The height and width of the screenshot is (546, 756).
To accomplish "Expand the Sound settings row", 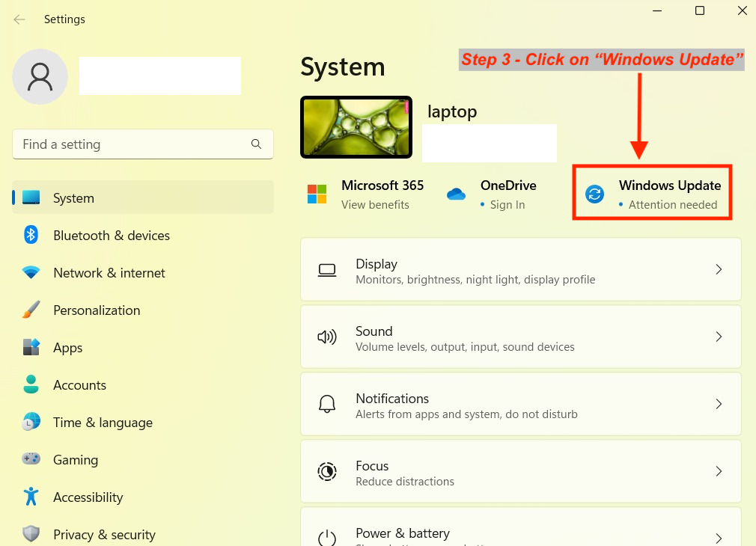I will coord(719,337).
